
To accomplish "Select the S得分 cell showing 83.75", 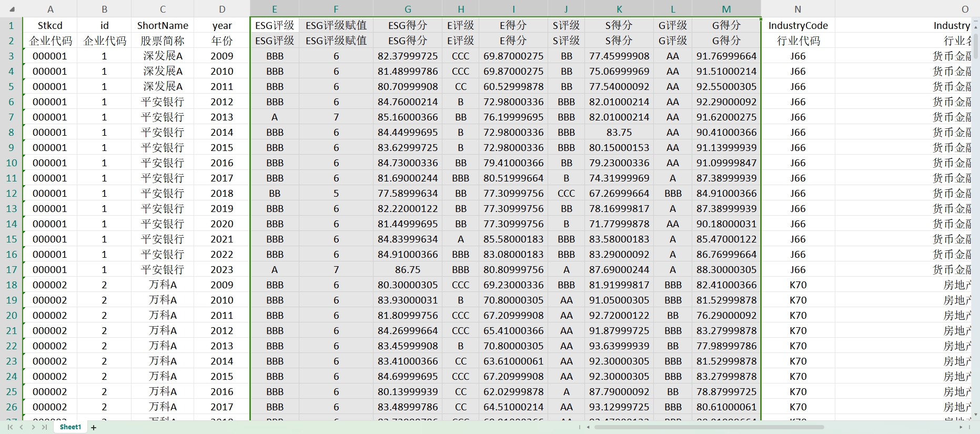I will pyautogui.click(x=619, y=132).
